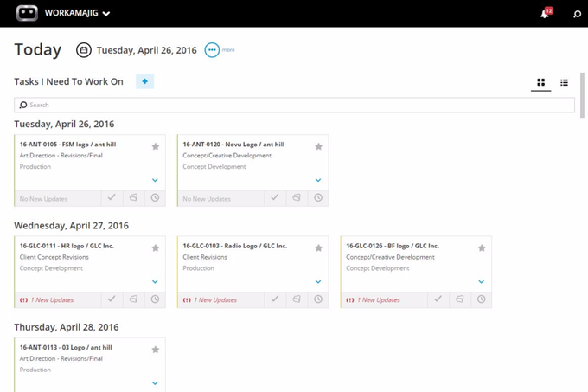Image resolution: width=588 pixels, height=392 pixels.
Task: Open the tag icon on Radio Logo card
Action: click(x=297, y=299)
